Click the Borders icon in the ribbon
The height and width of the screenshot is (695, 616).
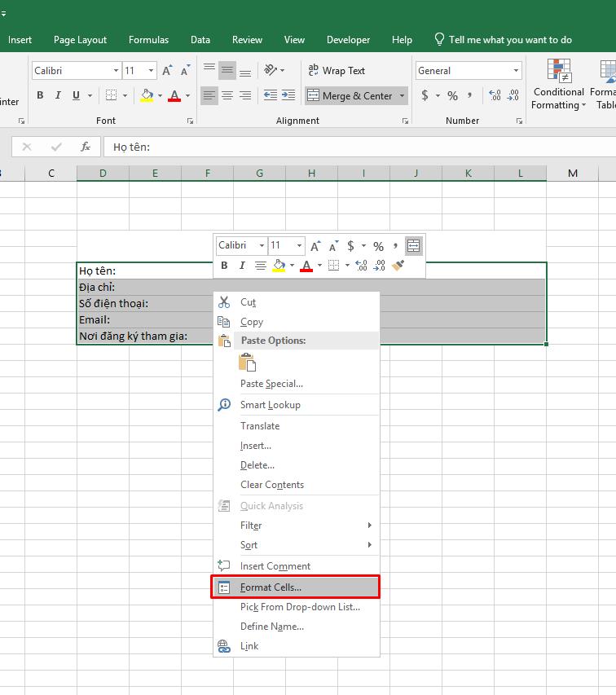point(112,95)
